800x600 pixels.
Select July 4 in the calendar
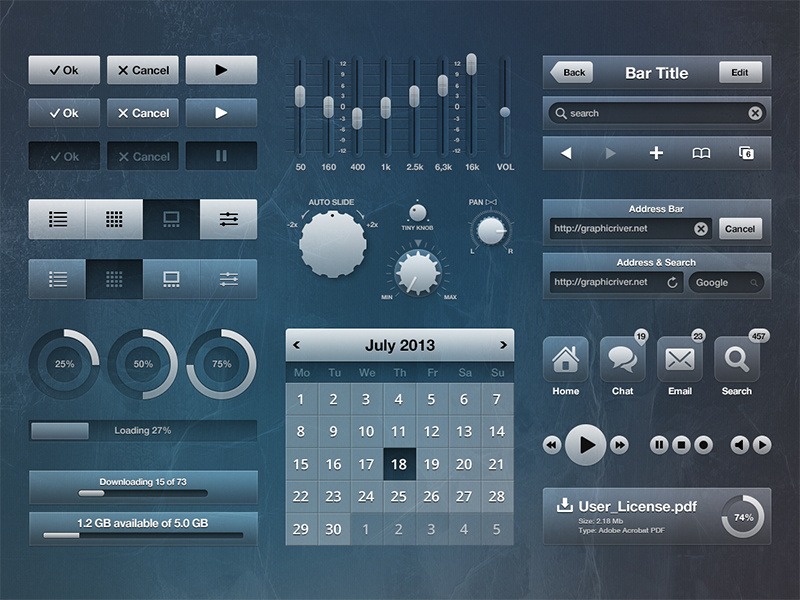tap(399, 399)
